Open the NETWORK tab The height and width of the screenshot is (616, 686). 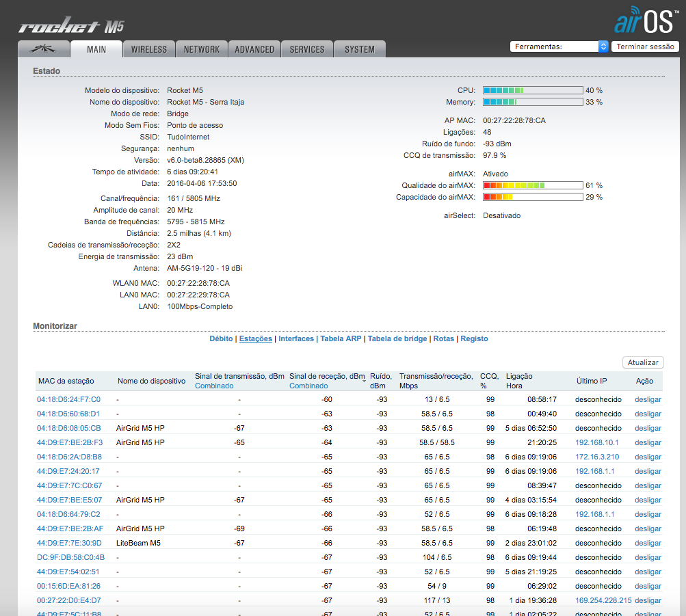pos(202,49)
